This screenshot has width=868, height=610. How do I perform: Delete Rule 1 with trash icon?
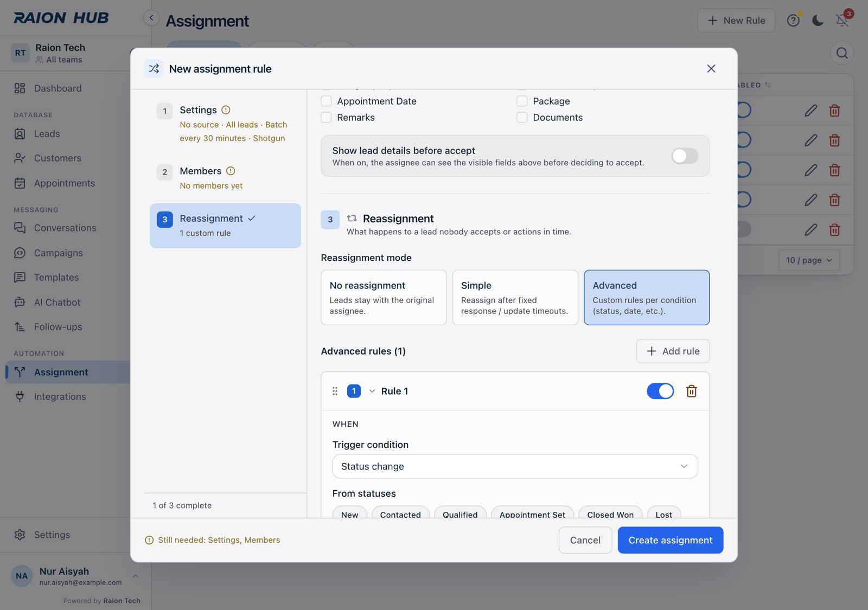(x=692, y=391)
